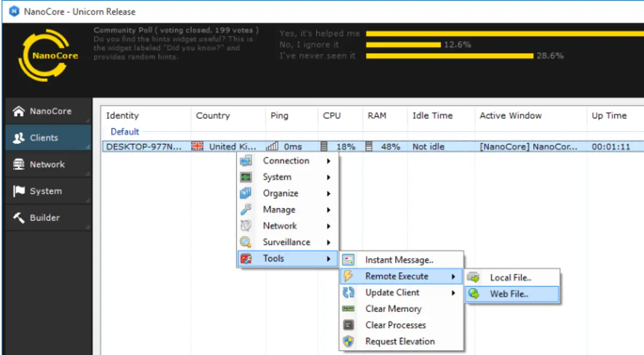Screen dimensions: 644x355
Task: Click the Remote Execute lightning icon
Action: 348,276
